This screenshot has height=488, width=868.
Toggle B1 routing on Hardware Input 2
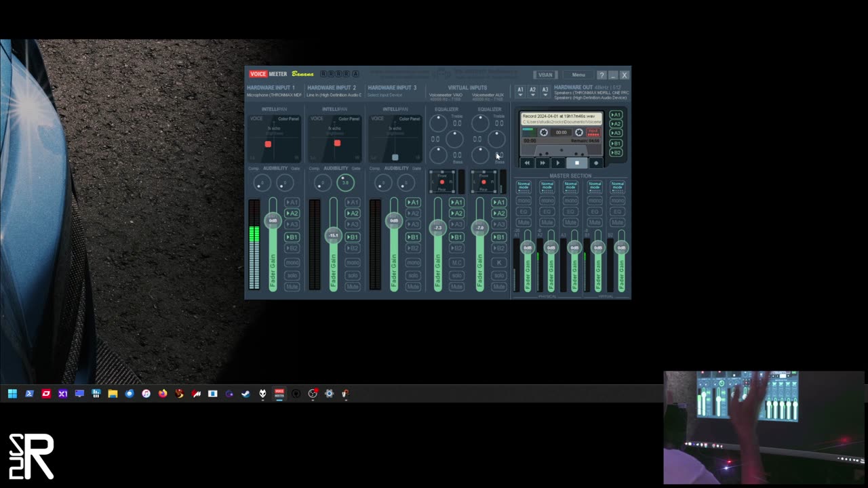[x=352, y=237]
